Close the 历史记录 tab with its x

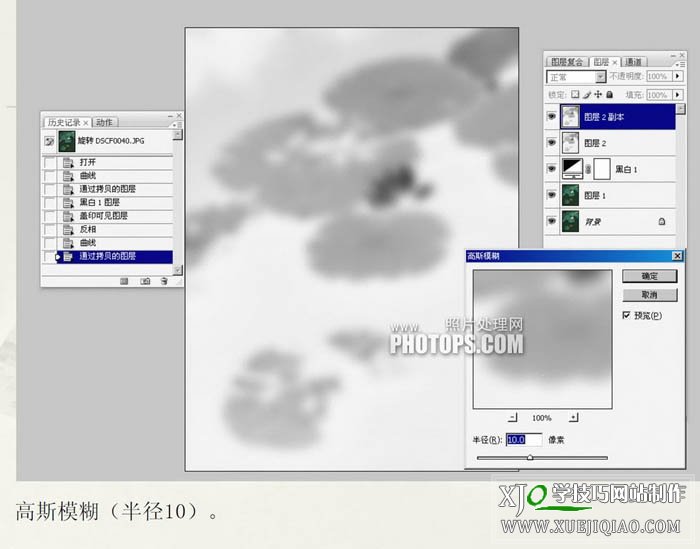tap(85, 123)
